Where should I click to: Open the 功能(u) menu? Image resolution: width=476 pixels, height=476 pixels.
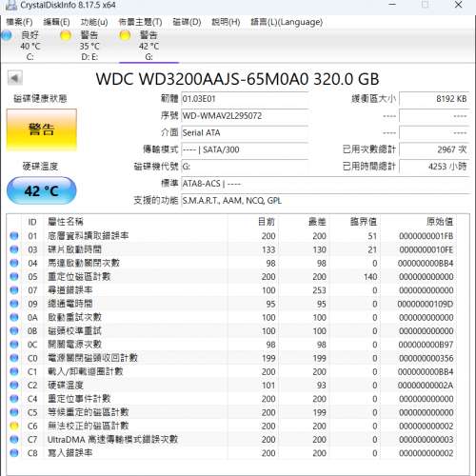click(94, 22)
